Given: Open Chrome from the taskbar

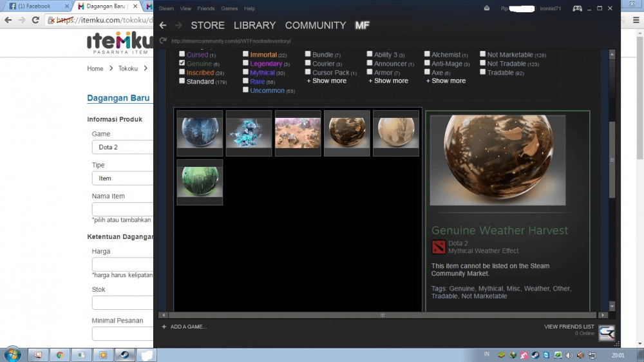Looking at the screenshot, I should coord(59,355).
